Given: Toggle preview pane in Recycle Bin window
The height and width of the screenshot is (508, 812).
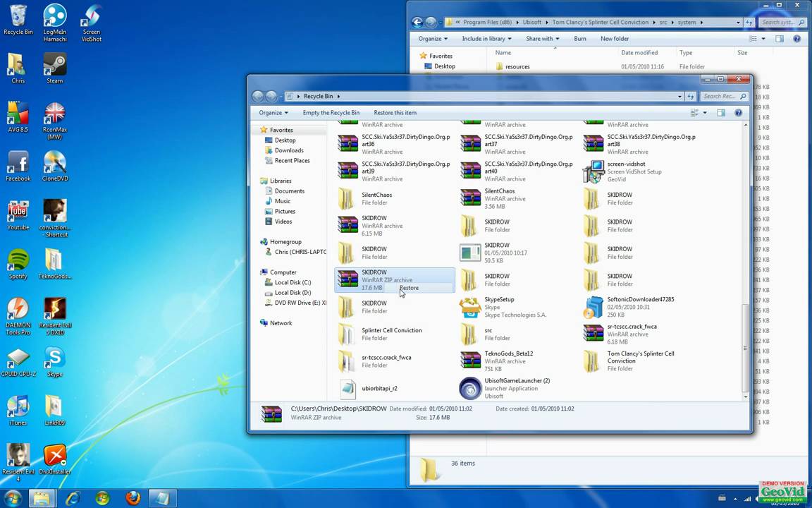Looking at the screenshot, I should tap(721, 112).
